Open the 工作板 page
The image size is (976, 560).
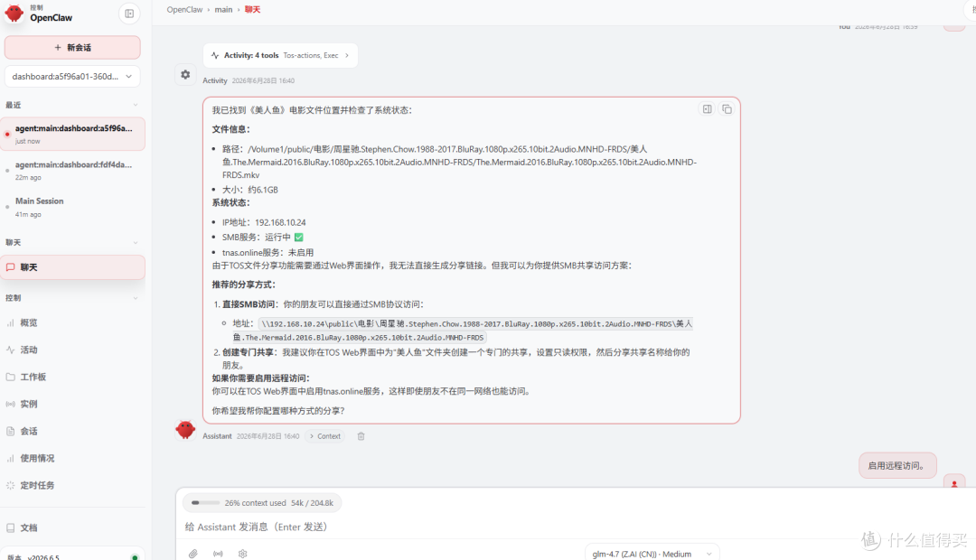click(73, 377)
